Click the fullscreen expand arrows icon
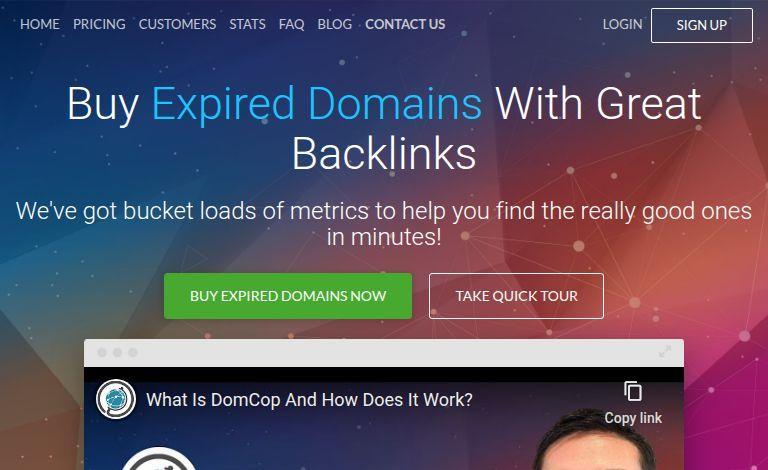Image resolution: width=768 pixels, height=470 pixels. coord(665,352)
